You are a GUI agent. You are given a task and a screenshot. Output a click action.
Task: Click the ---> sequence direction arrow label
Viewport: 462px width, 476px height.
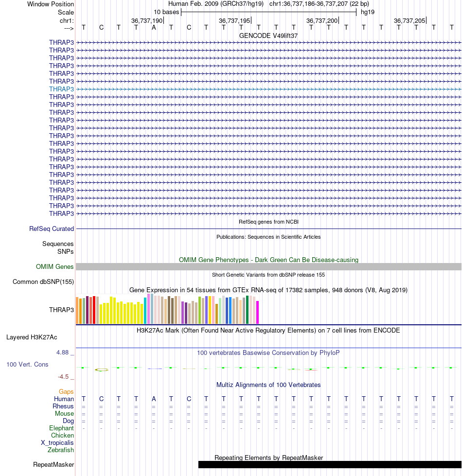coord(69,28)
